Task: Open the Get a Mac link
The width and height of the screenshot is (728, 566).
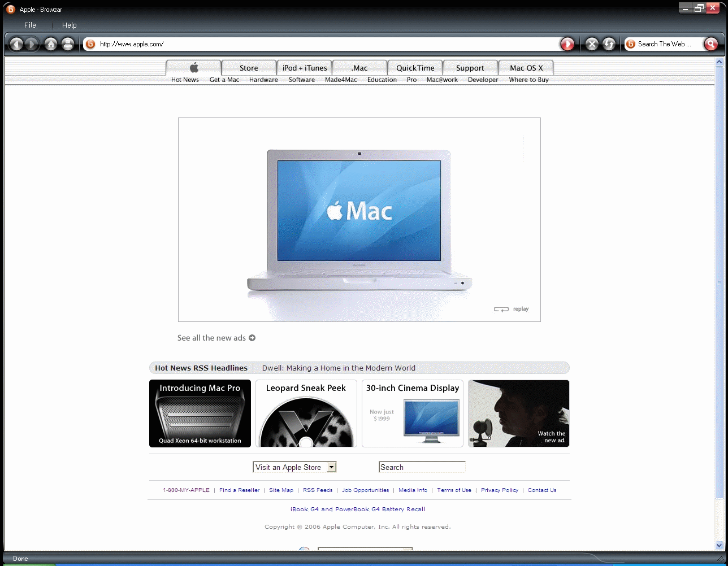Action: (224, 80)
